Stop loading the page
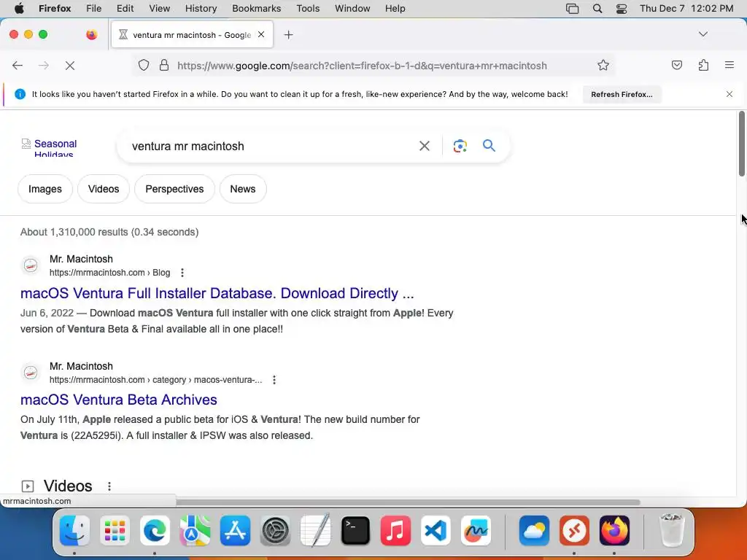Image resolution: width=747 pixels, height=560 pixels. coord(70,65)
